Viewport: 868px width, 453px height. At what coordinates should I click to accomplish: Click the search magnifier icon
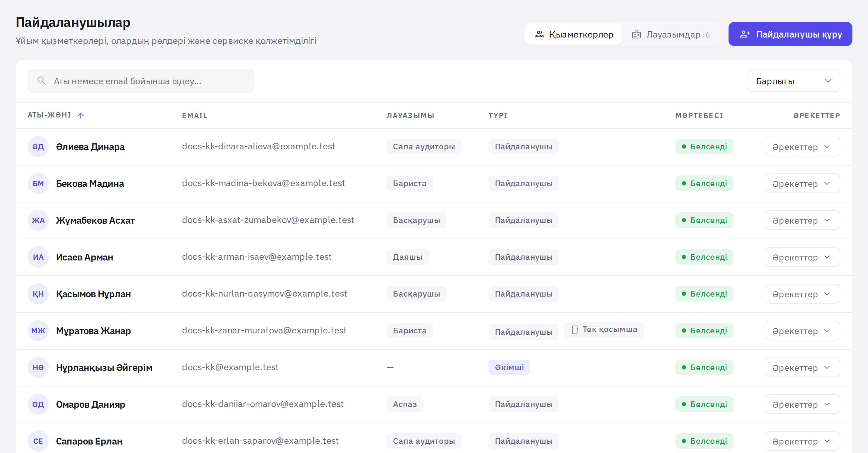click(x=42, y=81)
